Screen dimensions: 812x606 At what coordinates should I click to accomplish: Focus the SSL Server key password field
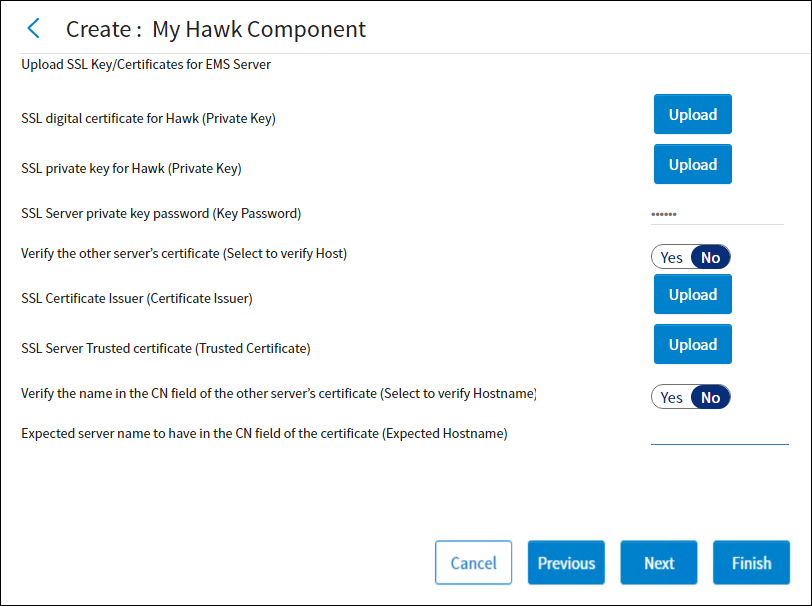[716, 214]
